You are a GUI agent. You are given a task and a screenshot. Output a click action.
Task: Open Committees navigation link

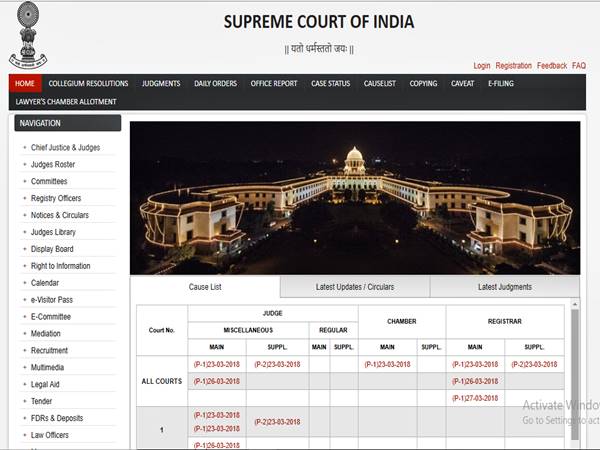click(49, 181)
